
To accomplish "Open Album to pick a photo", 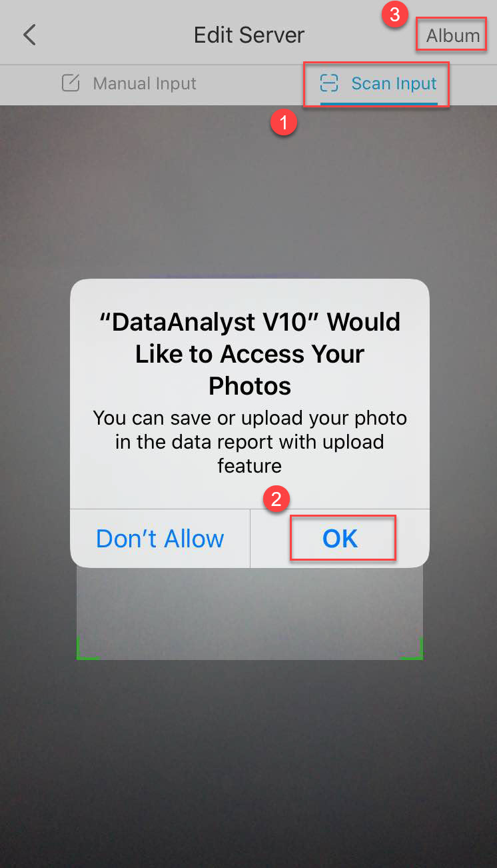I will tap(453, 35).
